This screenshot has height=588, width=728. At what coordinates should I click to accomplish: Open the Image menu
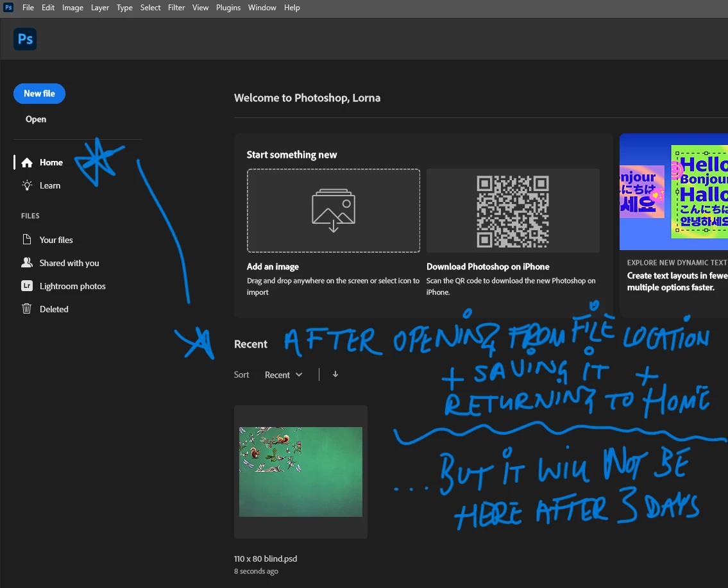coord(73,8)
